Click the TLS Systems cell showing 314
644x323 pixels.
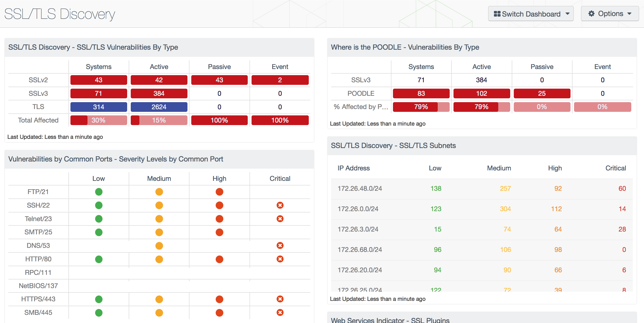pos(99,107)
